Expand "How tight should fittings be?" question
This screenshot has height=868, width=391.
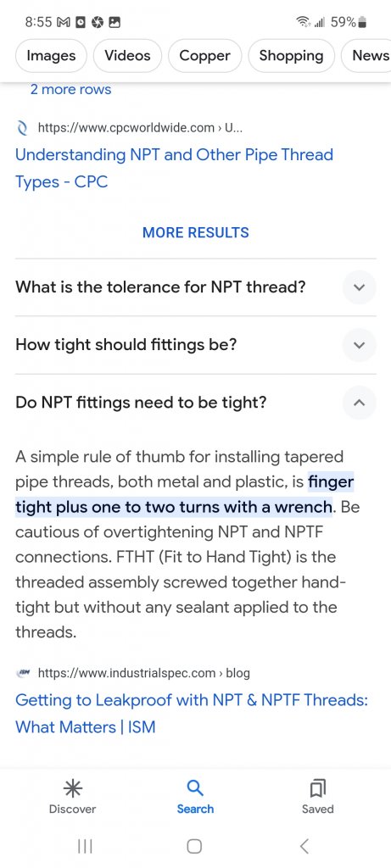click(x=195, y=345)
